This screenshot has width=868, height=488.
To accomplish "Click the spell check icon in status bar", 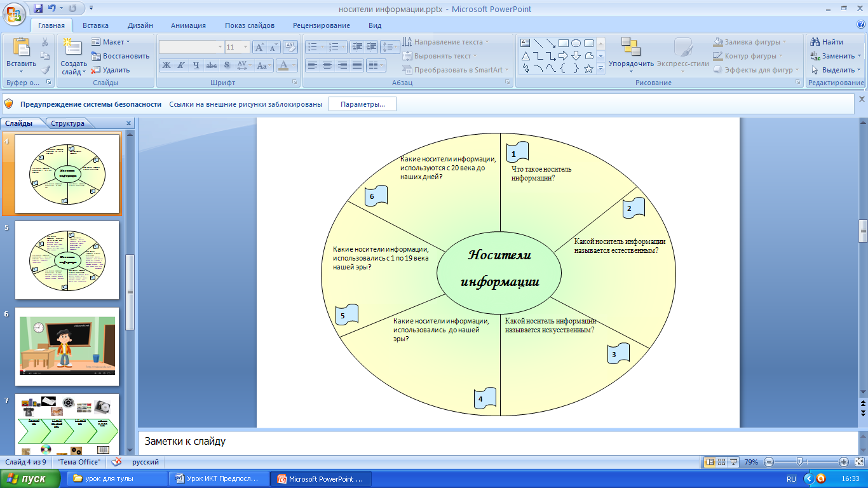I will (116, 462).
